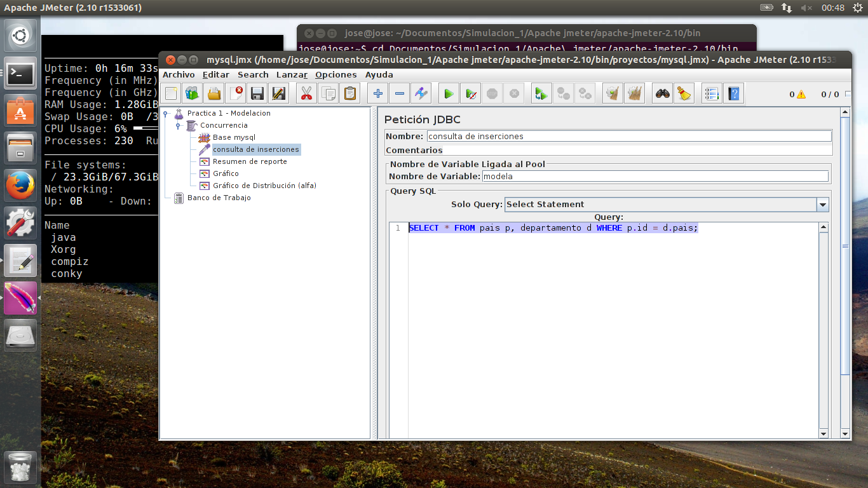Open the Solo Query type dropdown
The image size is (868, 488).
[x=823, y=205]
